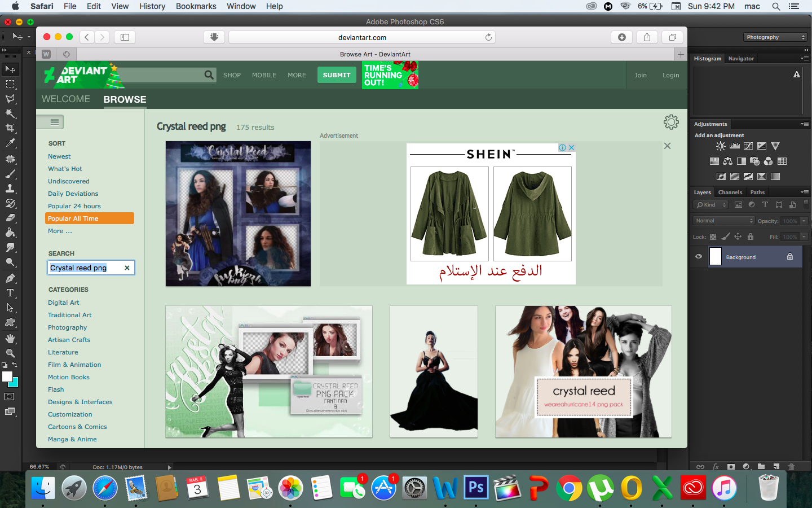This screenshot has height=508, width=812.
Task: Select the Pen tool
Action: 10,278
